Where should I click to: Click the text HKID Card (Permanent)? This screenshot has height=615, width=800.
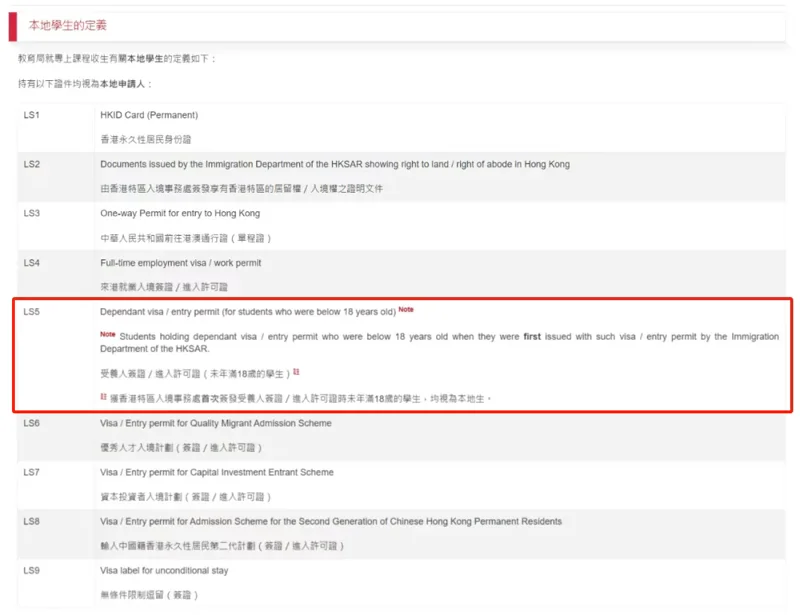click(149, 115)
